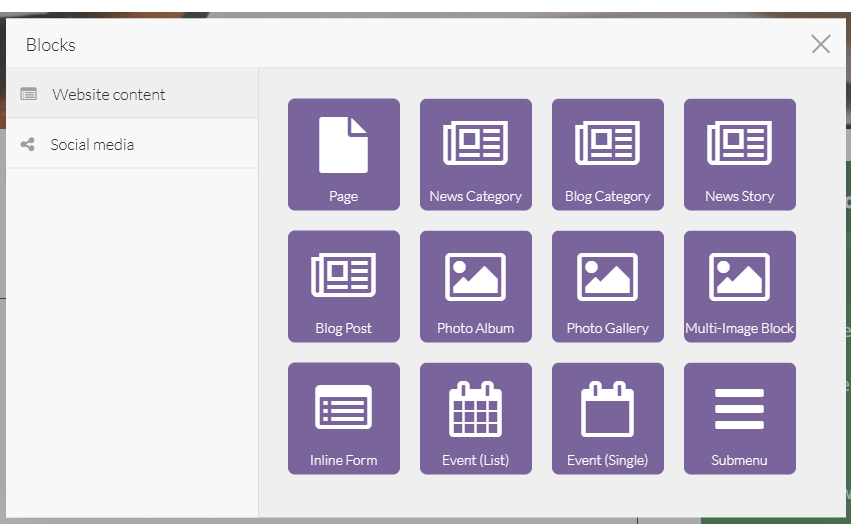The image size is (851, 524).
Task: Click the 'Submenu' text label
Action: tap(739, 461)
